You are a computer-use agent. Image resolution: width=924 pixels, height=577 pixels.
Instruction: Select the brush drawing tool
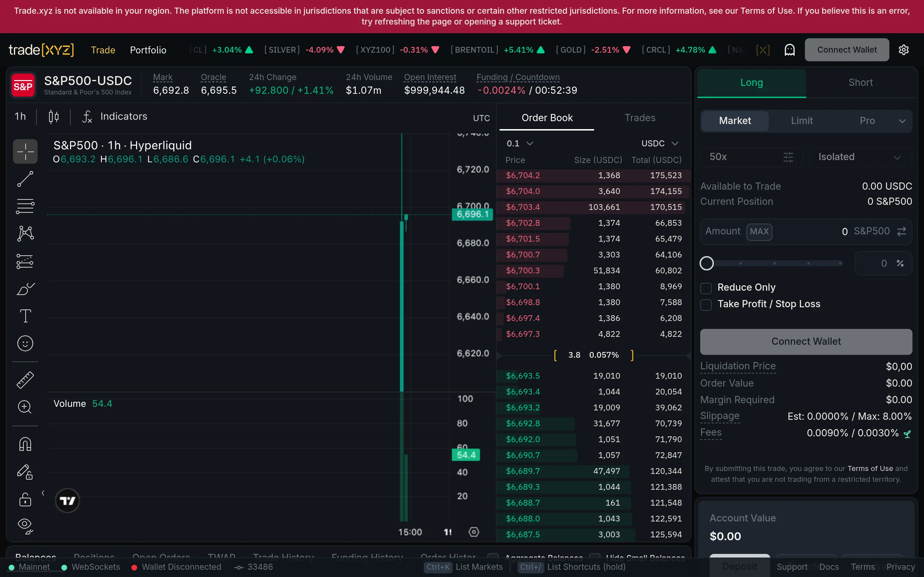pyautogui.click(x=25, y=288)
